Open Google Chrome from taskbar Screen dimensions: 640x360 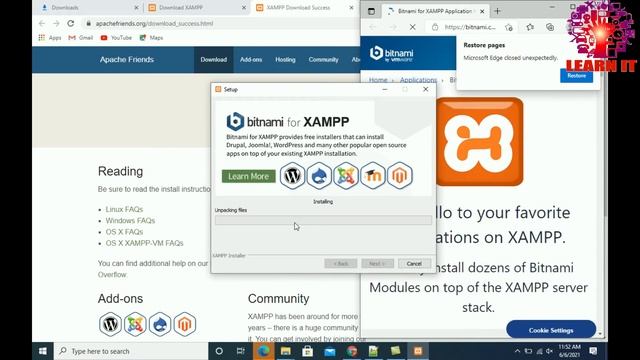(x=352, y=351)
